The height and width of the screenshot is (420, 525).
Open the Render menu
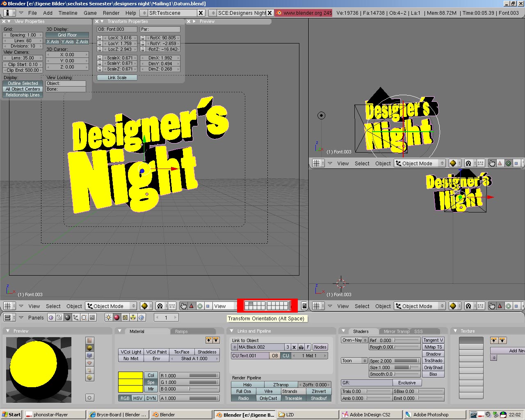coord(111,13)
